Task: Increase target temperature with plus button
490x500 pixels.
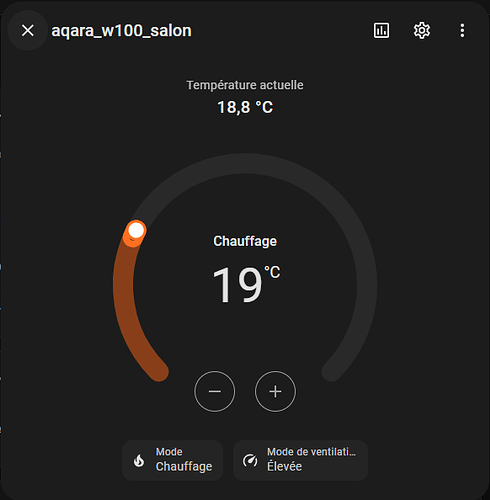Action: click(x=275, y=391)
